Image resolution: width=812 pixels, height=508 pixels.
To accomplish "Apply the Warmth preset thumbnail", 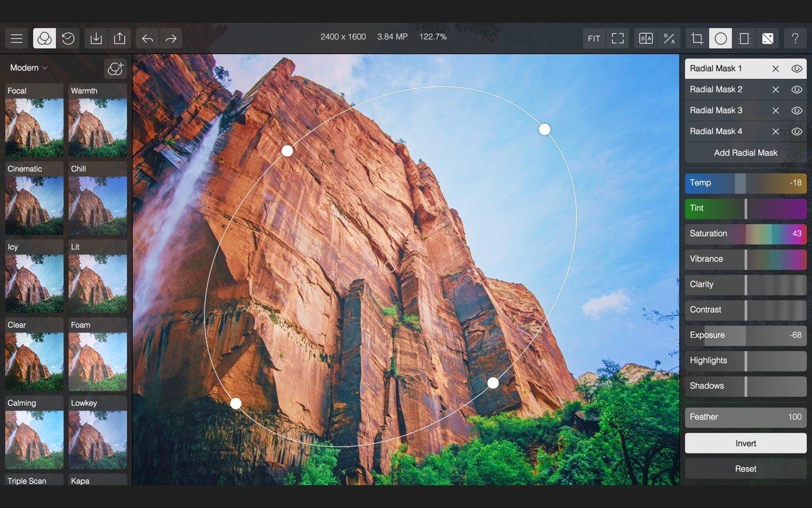I will pos(97,126).
